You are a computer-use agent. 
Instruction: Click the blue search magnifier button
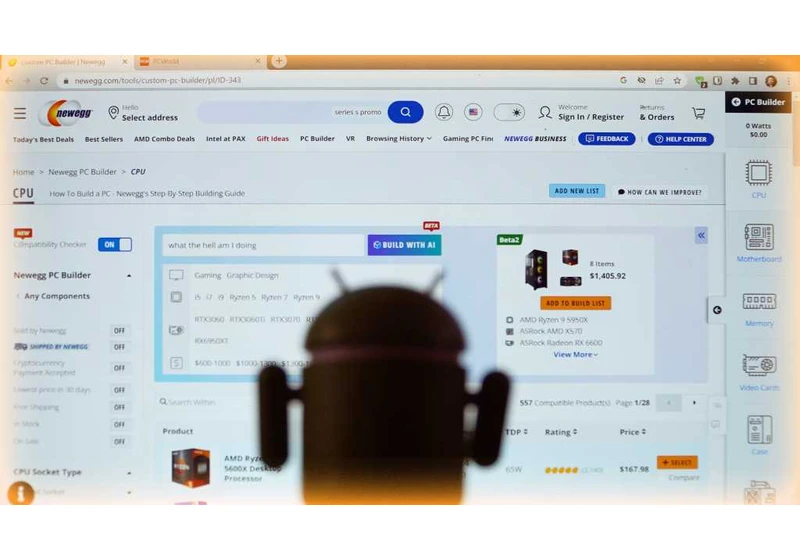coord(405,112)
